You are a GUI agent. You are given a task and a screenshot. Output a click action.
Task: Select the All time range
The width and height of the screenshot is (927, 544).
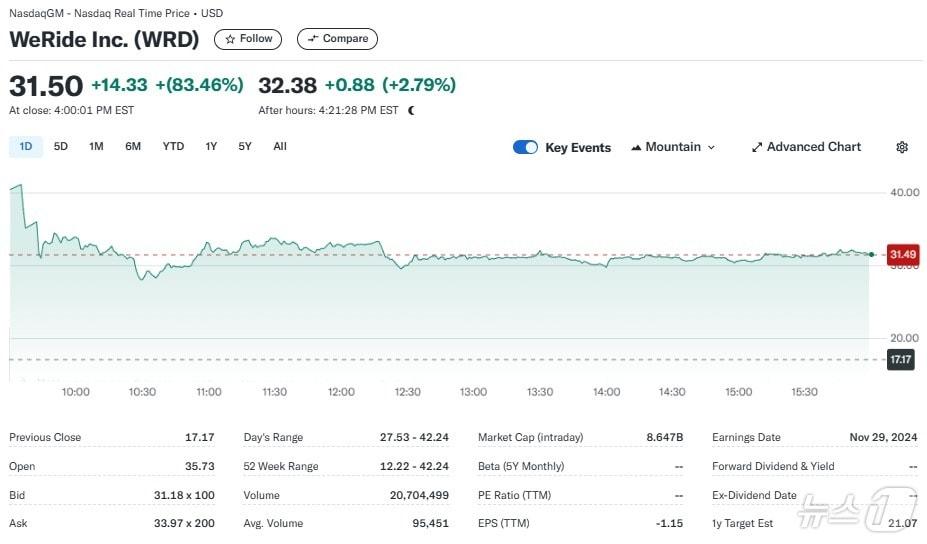point(280,146)
